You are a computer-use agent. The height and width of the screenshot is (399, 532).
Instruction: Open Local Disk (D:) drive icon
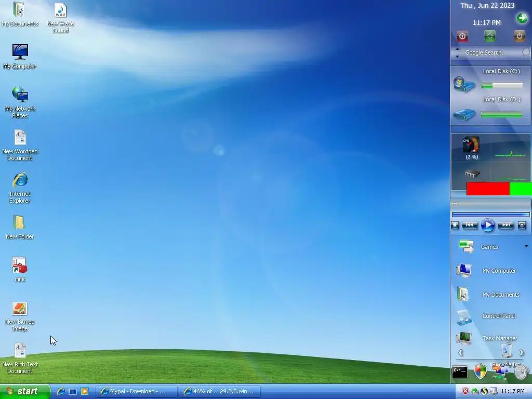coord(464,114)
